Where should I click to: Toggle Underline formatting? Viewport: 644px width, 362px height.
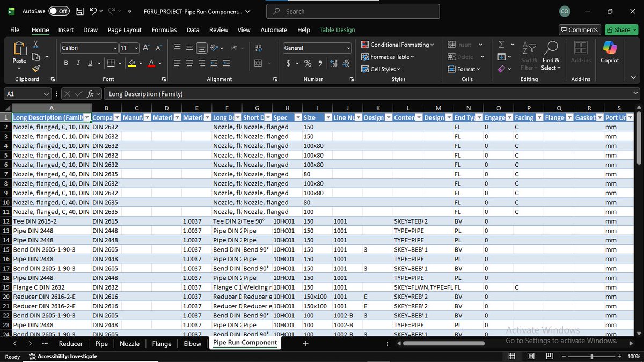click(90, 63)
